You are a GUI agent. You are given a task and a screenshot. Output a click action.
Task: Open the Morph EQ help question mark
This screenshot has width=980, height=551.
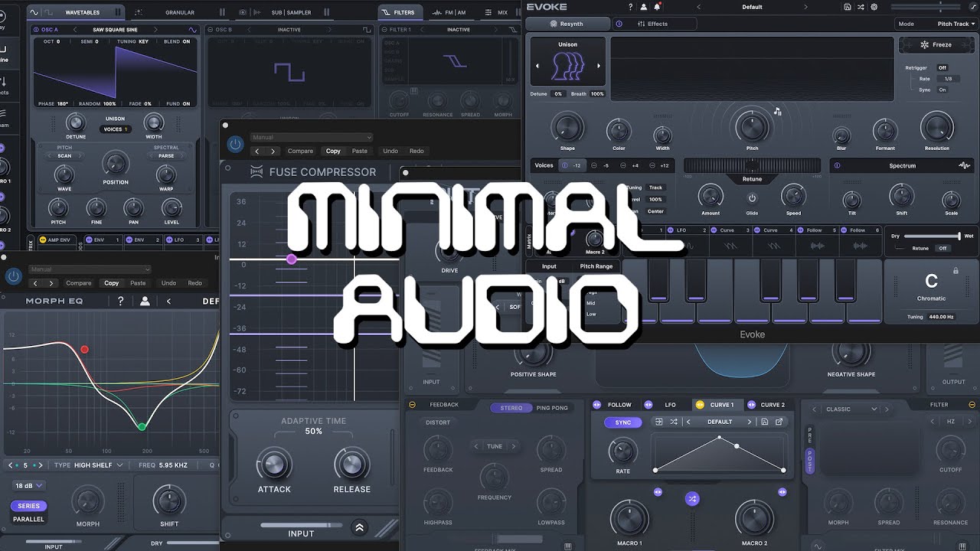(x=120, y=301)
